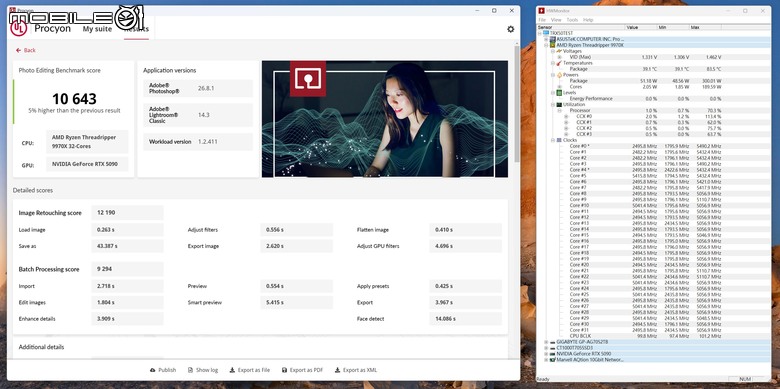The width and height of the screenshot is (780, 389).
Task: Click the Clocks icon in HWMonitor
Action: click(x=559, y=140)
